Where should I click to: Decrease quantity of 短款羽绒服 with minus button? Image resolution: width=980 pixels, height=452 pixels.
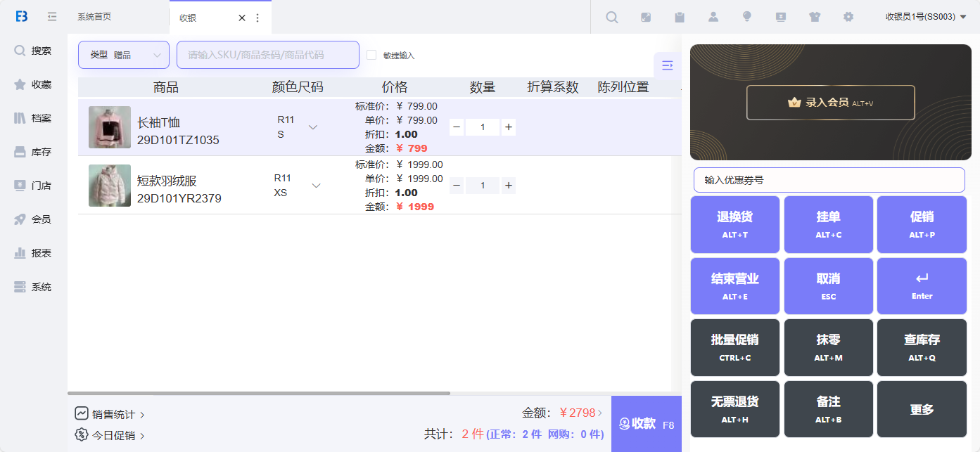point(457,186)
